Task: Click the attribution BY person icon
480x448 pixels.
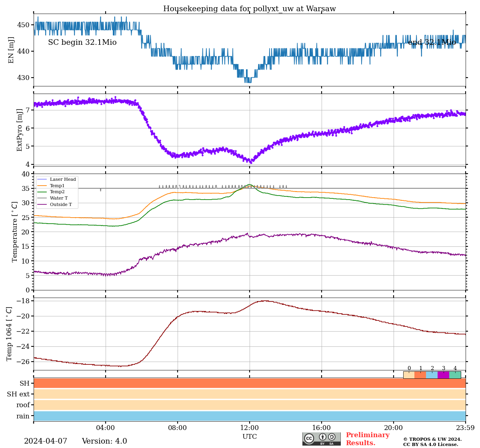Action: coord(322,437)
